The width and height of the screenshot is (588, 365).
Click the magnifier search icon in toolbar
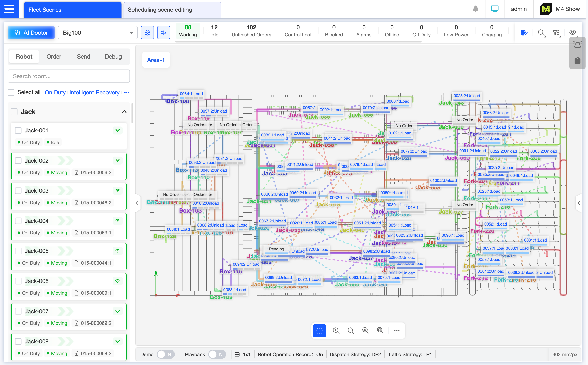coord(541,33)
